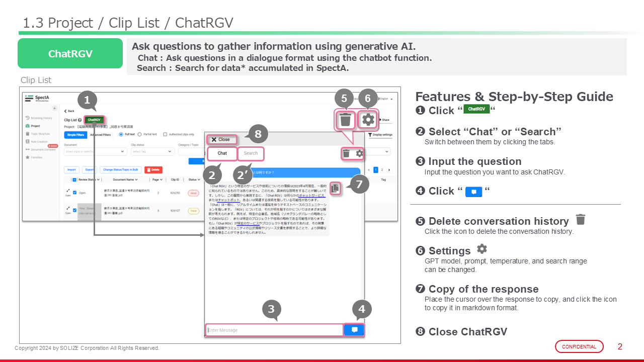Switch to the Search tab in ChatRGV
This screenshot has width=644, height=362.
point(251,153)
